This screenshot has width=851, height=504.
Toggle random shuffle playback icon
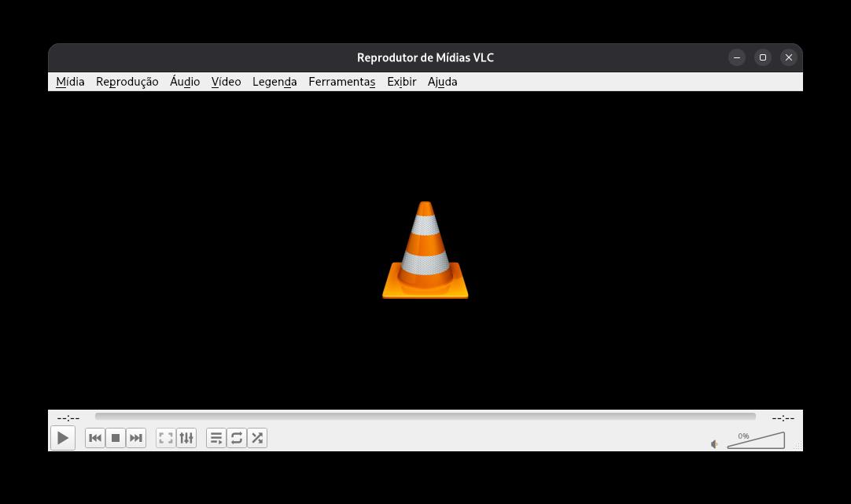(x=257, y=438)
